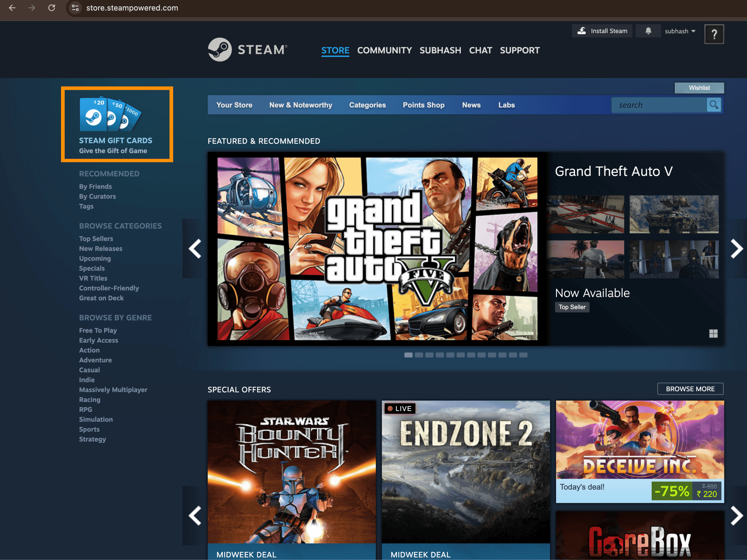Open STORE top navigation menu
747x560 pixels.
[x=335, y=50]
